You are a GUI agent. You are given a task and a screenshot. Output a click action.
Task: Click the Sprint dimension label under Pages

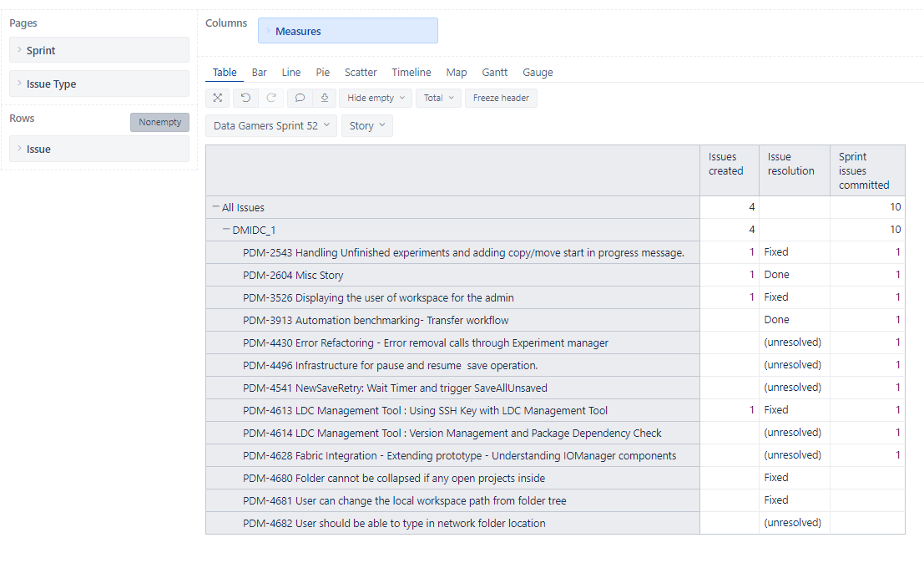[x=41, y=51]
